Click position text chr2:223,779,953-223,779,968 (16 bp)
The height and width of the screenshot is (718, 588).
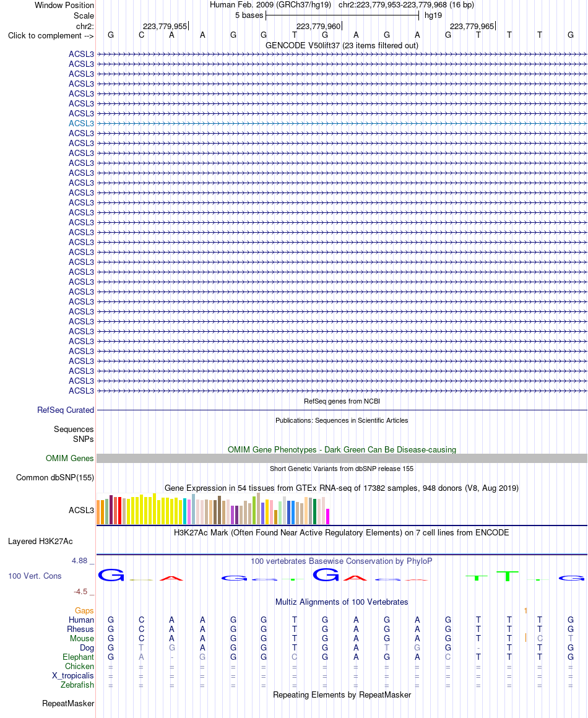pyautogui.click(x=406, y=5)
